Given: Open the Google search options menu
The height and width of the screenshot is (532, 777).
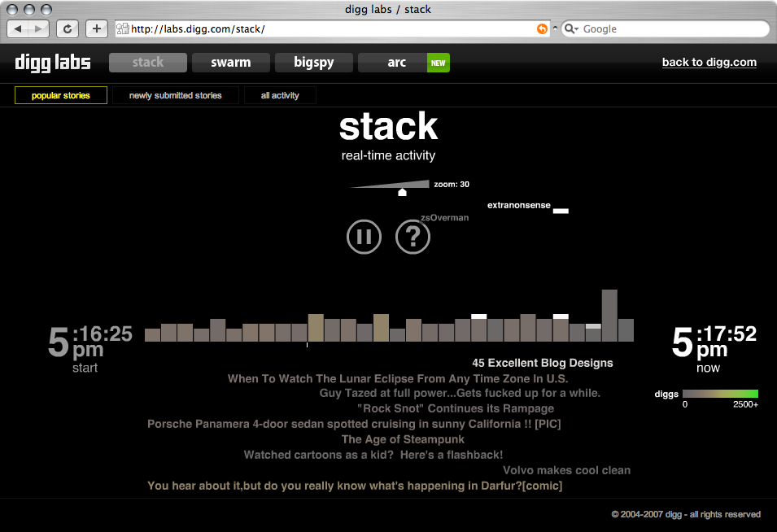Looking at the screenshot, I should pos(572,28).
